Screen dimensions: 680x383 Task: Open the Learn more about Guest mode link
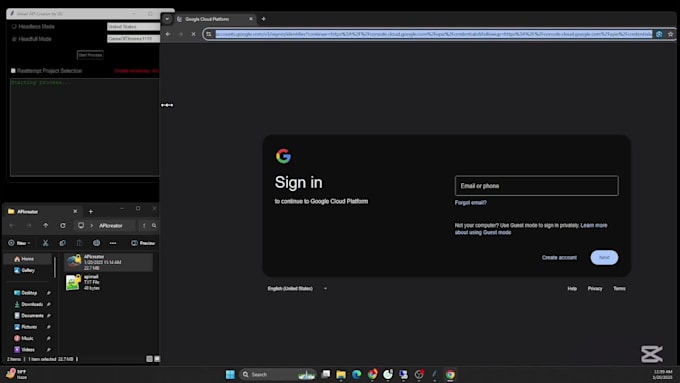click(x=530, y=229)
